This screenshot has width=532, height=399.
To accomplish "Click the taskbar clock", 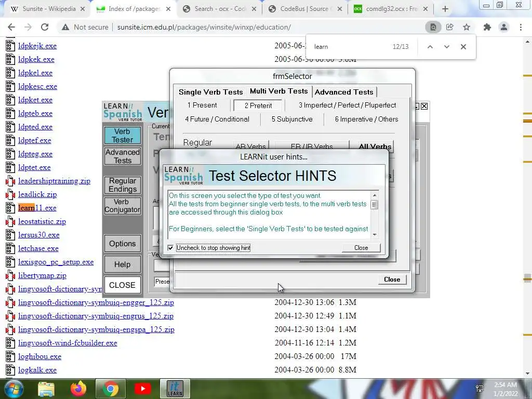I will (506, 389).
